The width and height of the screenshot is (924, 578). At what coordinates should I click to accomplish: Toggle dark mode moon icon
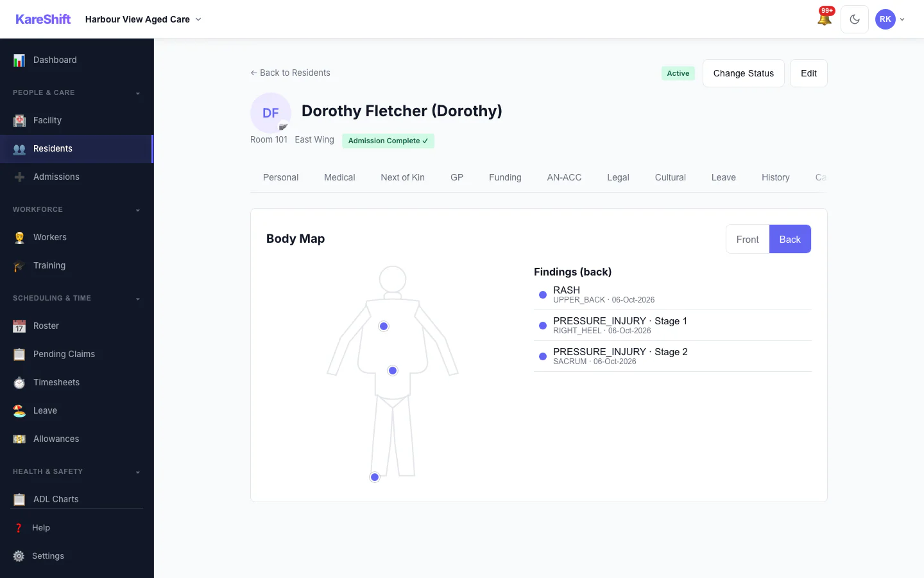855,19
